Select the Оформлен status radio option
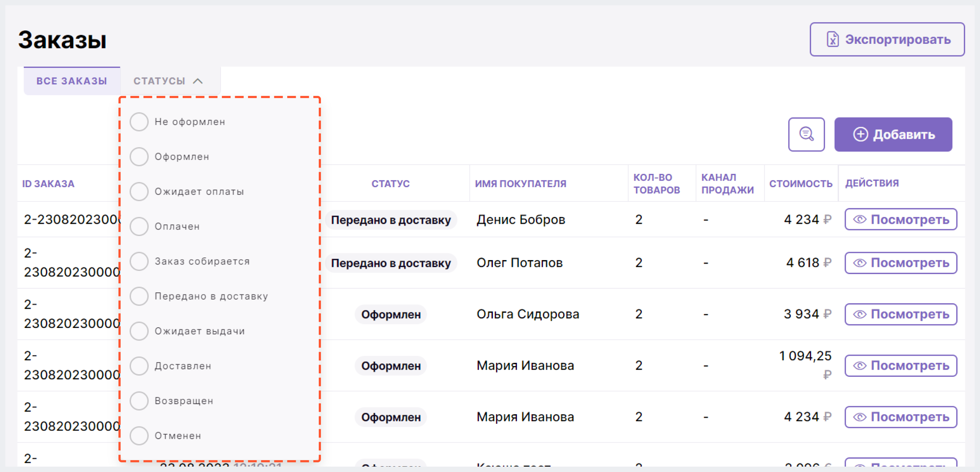 139,157
